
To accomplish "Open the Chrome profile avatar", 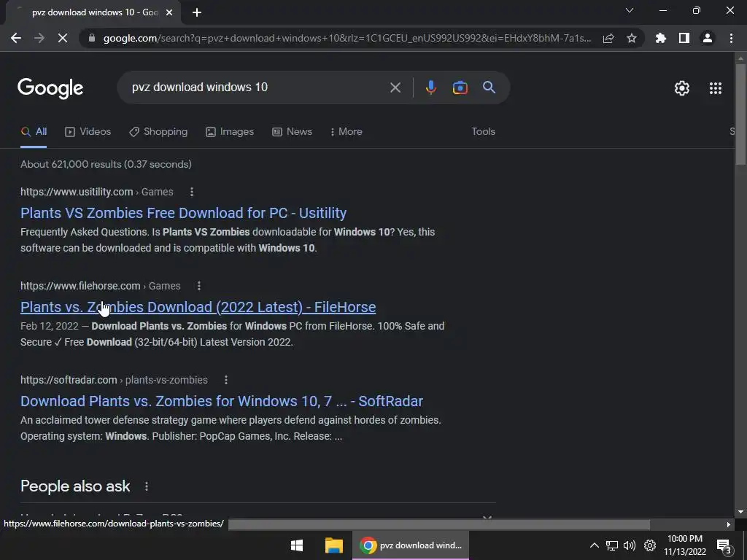I will pyautogui.click(x=708, y=38).
